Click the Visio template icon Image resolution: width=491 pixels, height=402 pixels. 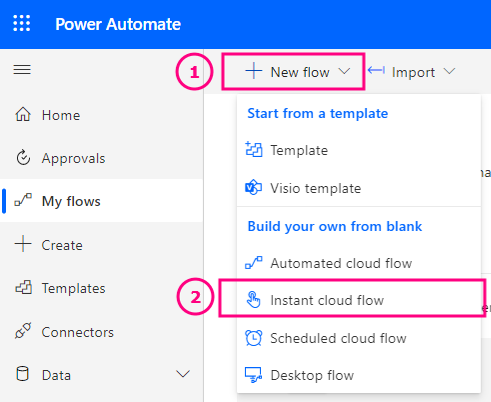[254, 187]
